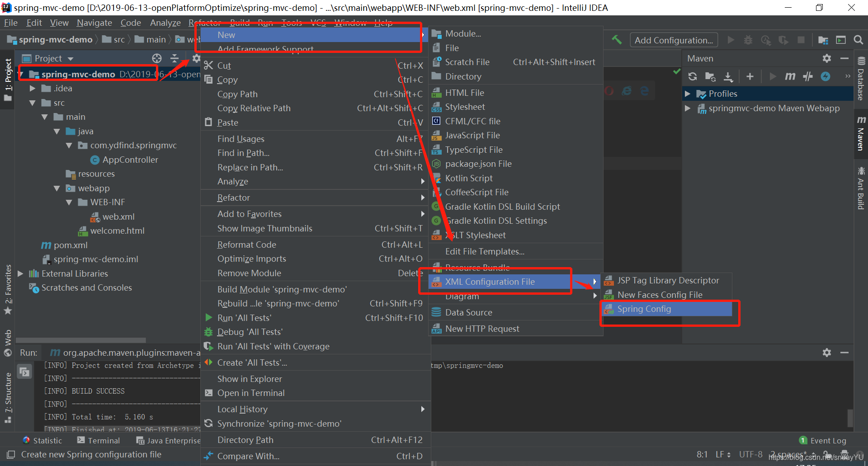Screen dimensions: 868x466
Task: Click the Run panel restore layout icon
Action: pos(24,372)
